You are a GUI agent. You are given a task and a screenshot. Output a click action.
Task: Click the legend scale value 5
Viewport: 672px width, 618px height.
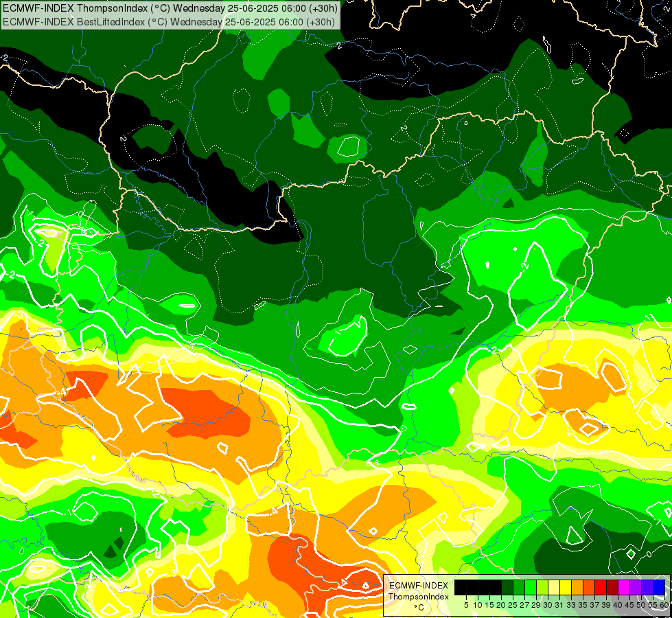click(x=466, y=605)
